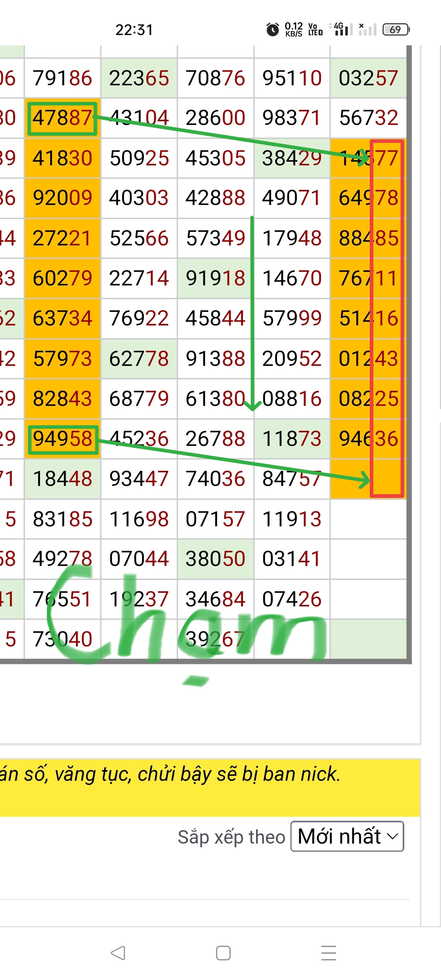Select cell 62778

pyautogui.click(x=139, y=359)
